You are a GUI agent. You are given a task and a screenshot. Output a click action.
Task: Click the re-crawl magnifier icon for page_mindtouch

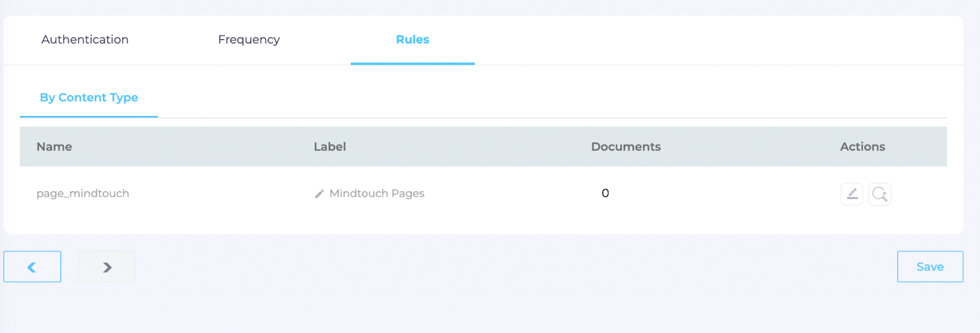point(880,194)
